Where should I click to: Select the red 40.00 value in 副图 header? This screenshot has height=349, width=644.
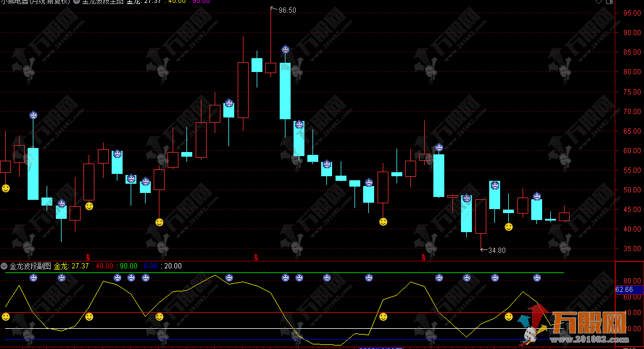click(x=104, y=266)
